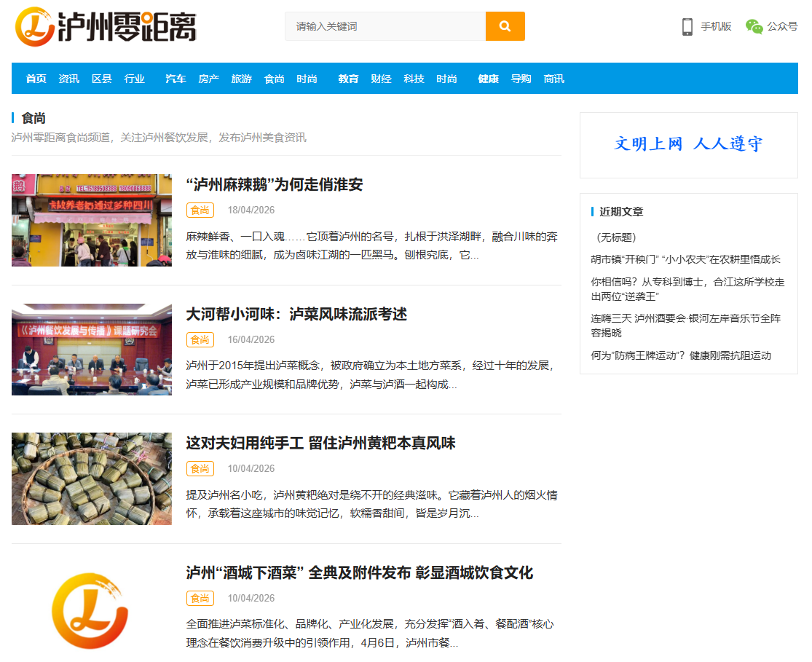Click the 泸州零距离 site logo
This screenshot has height=662, width=812.
(106, 26)
